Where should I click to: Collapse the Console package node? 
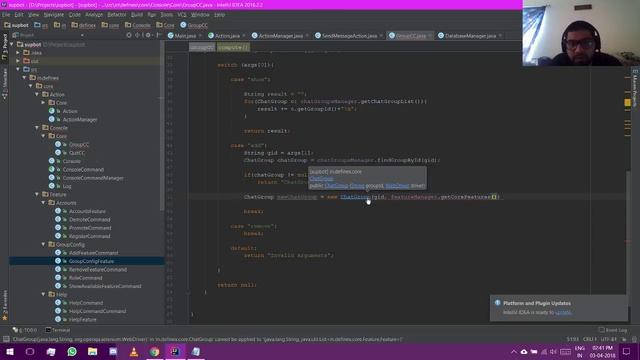coord(37,128)
